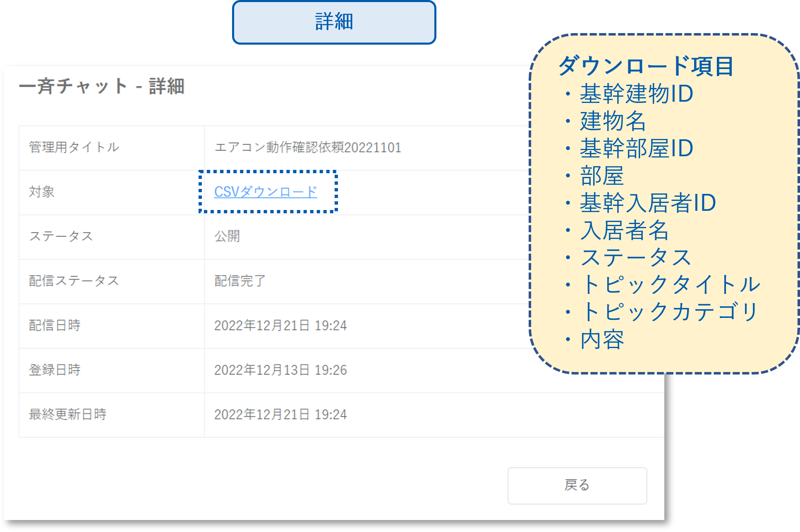The height and width of the screenshot is (532, 800).
Task: Click the 一斉チャット - 詳細 page title
Action: (102, 86)
